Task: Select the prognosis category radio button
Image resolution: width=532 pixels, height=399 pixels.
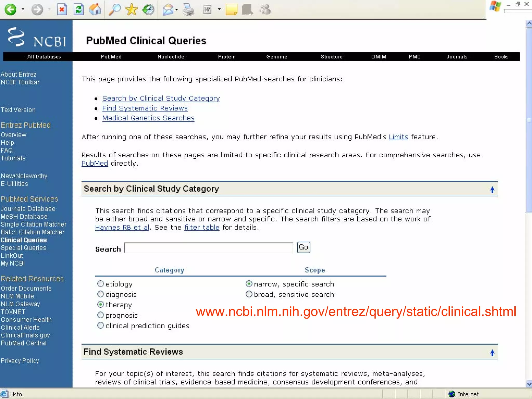Action: 101,315
